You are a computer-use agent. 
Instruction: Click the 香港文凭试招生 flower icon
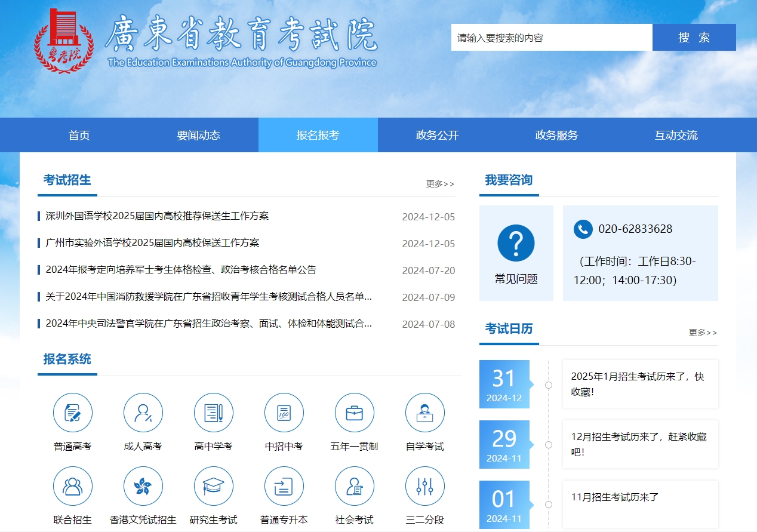pyautogui.click(x=143, y=485)
